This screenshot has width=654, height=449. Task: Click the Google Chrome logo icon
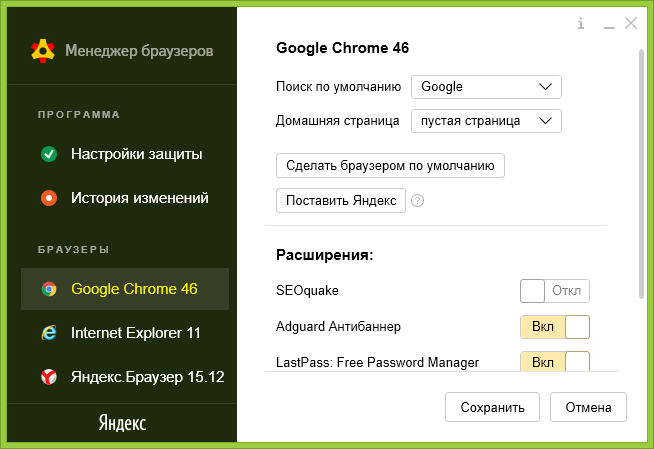(49, 289)
